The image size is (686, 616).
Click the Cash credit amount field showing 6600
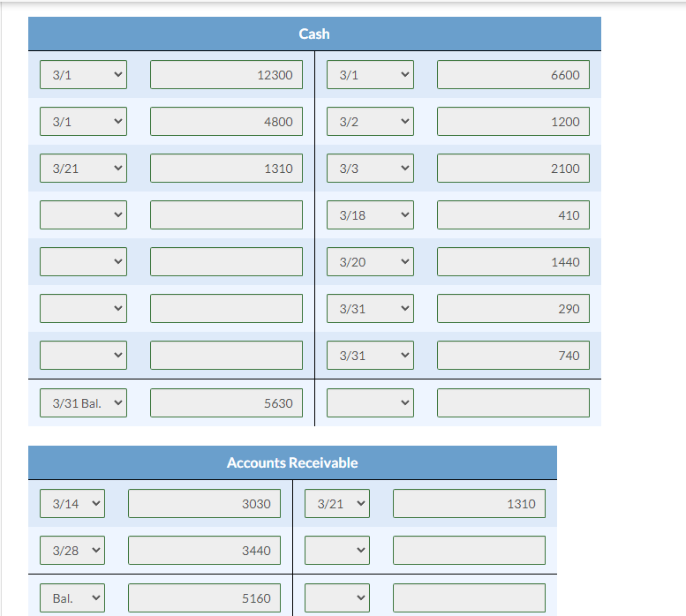point(513,75)
